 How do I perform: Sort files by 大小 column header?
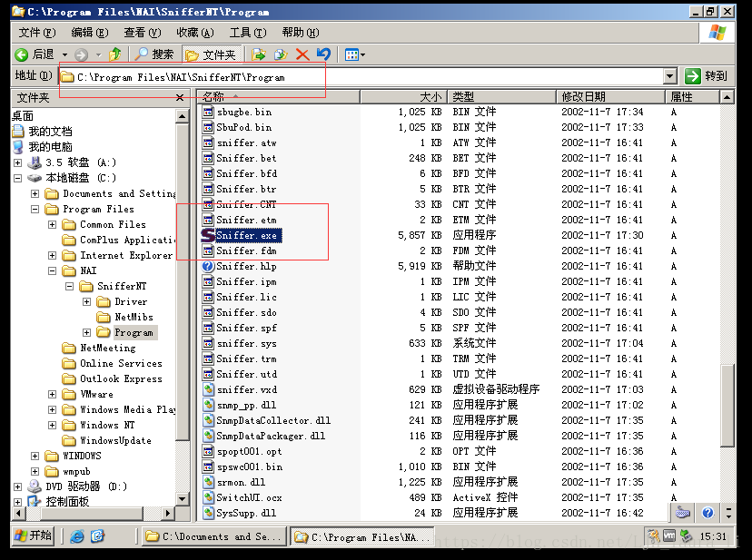(404, 97)
